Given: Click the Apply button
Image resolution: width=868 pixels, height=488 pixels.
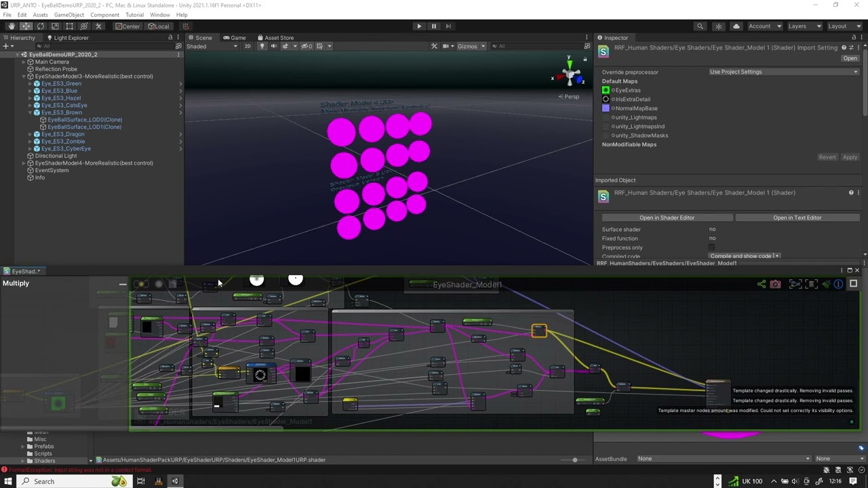Looking at the screenshot, I should click(850, 157).
